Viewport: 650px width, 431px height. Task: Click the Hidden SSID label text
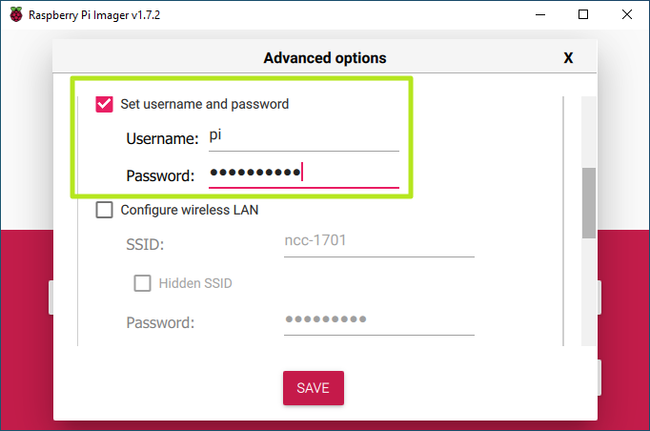[195, 283]
